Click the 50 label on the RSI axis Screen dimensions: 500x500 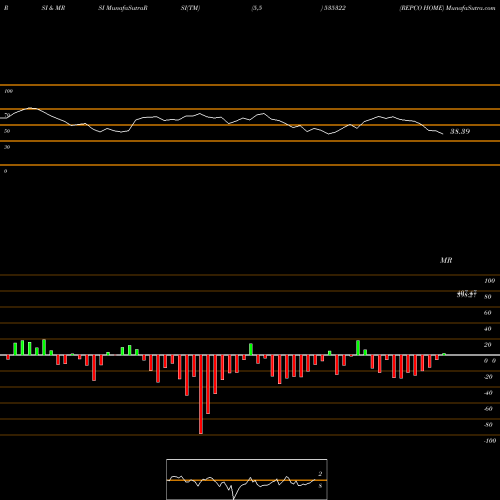point(7,131)
